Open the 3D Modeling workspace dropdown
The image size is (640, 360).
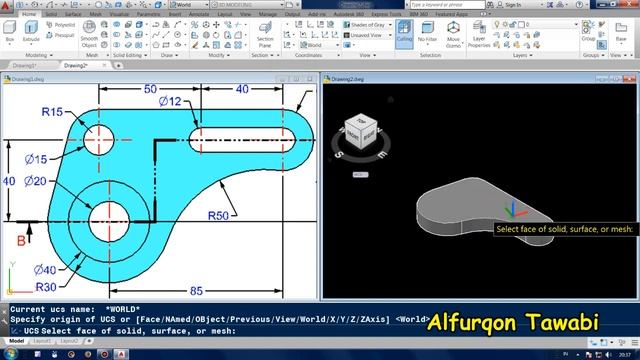[248, 4]
